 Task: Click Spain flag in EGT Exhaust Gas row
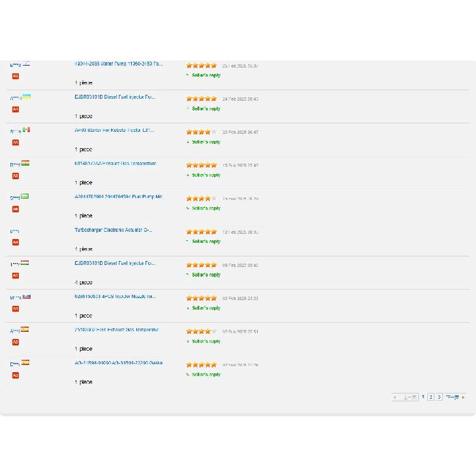point(25,329)
